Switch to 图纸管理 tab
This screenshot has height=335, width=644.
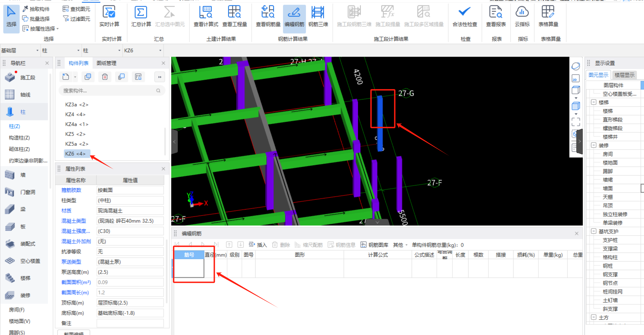pos(106,63)
